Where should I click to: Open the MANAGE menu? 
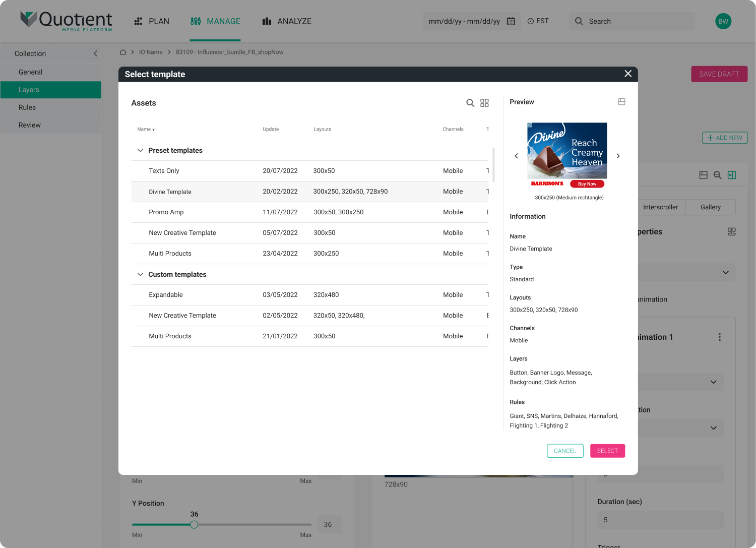(215, 21)
